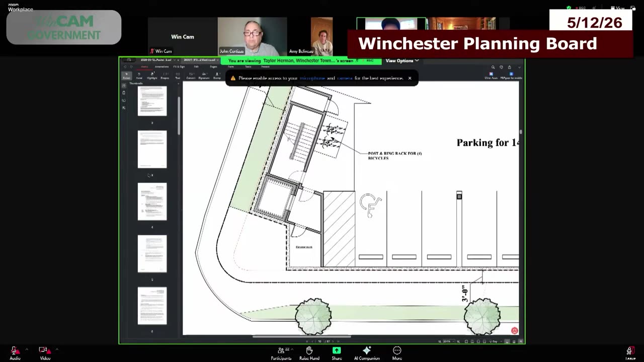Start camera with the Video button
Image resolution: width=644 pixels, height=362 pixels.
pyautogui.click(x=45, y=352)
